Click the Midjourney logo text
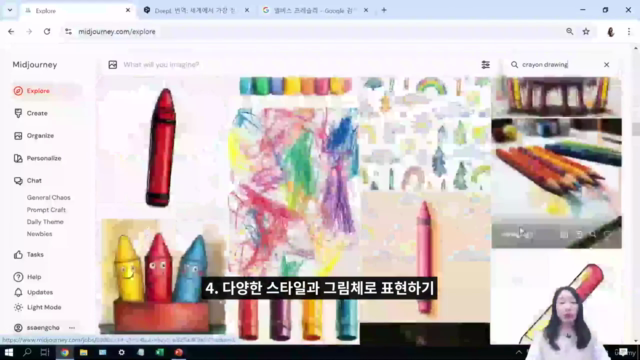This screenshot has height=360, width=640. [35, 65]
